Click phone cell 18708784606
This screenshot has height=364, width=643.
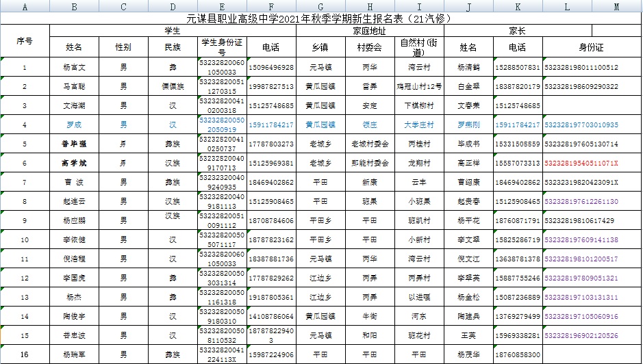click(271, 220)
